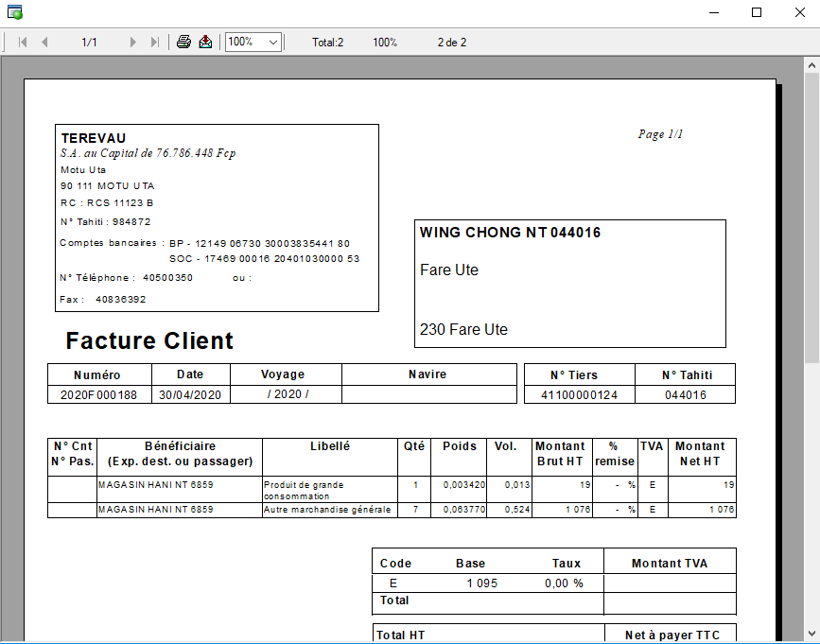Minimize the report viewer window

point(712,12)
